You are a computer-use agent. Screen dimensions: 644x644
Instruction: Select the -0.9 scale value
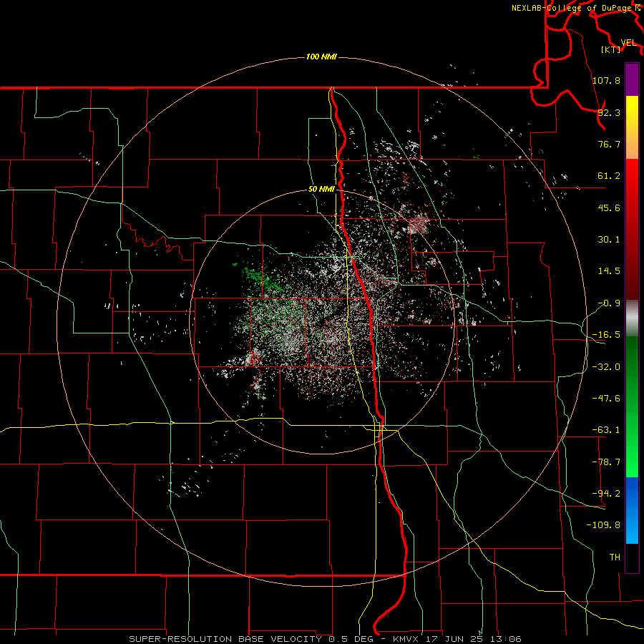(609, 303)
